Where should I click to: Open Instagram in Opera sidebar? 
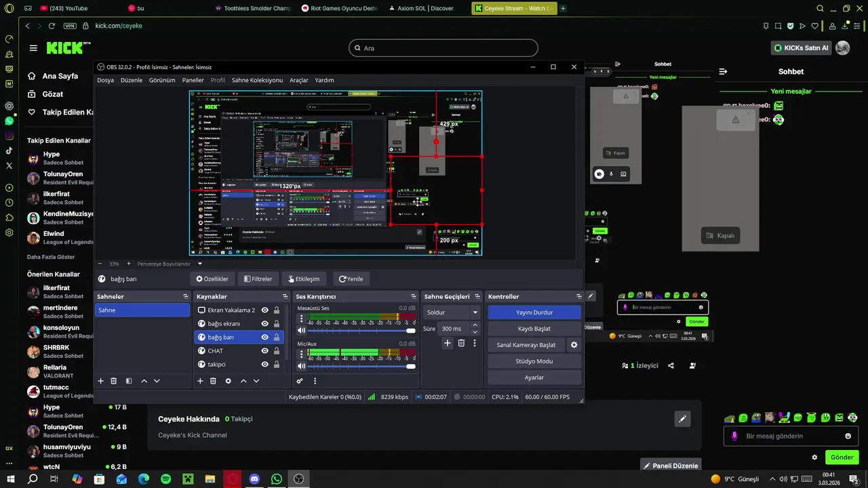click(9, 136)
